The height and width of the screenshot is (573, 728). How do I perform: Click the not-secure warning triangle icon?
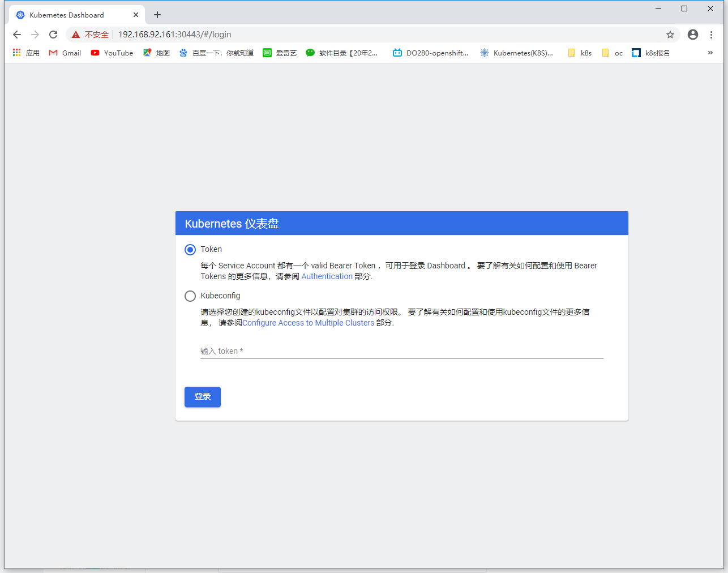tap(76, 35)
